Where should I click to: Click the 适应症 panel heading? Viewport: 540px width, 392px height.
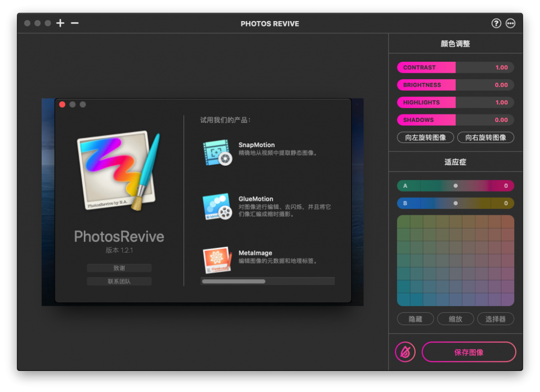point(455,162)
